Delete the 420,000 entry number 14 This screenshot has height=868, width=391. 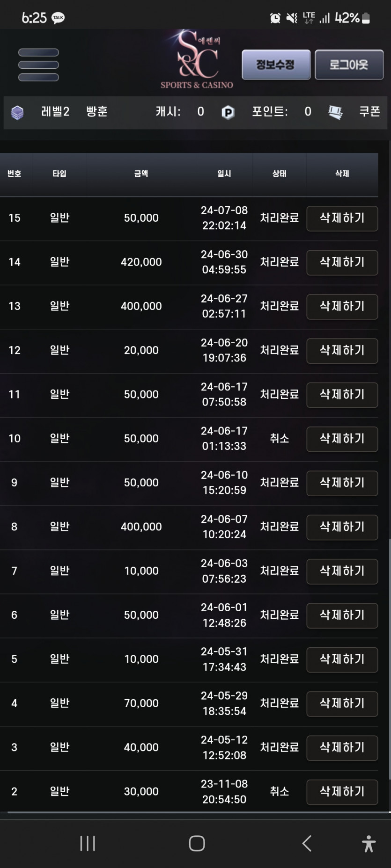click(x=342, y=262)
